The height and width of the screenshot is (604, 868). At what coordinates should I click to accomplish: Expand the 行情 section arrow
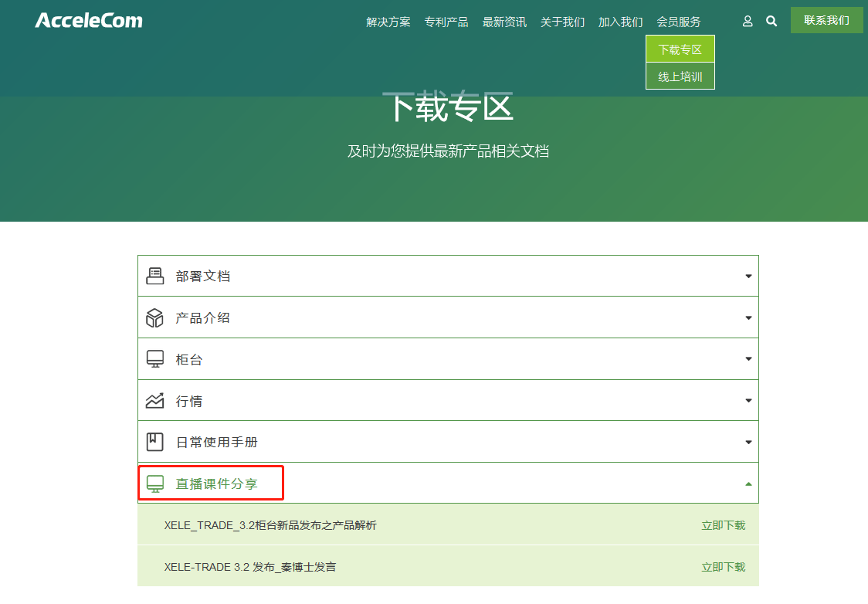click(x=748, y=400)
